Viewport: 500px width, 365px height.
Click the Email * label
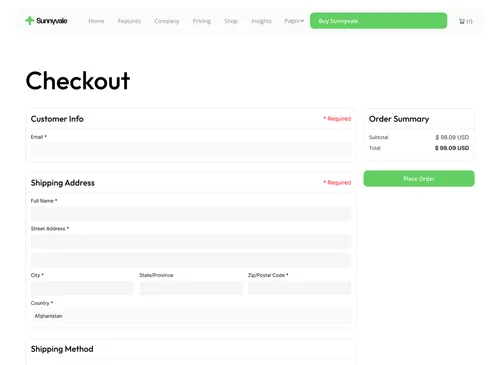coord(39,137)
